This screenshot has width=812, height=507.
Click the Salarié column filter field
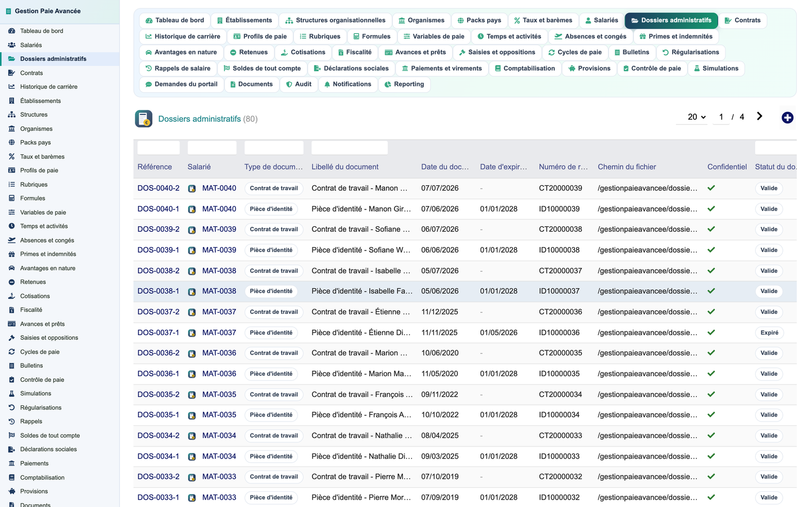[212, 148]
